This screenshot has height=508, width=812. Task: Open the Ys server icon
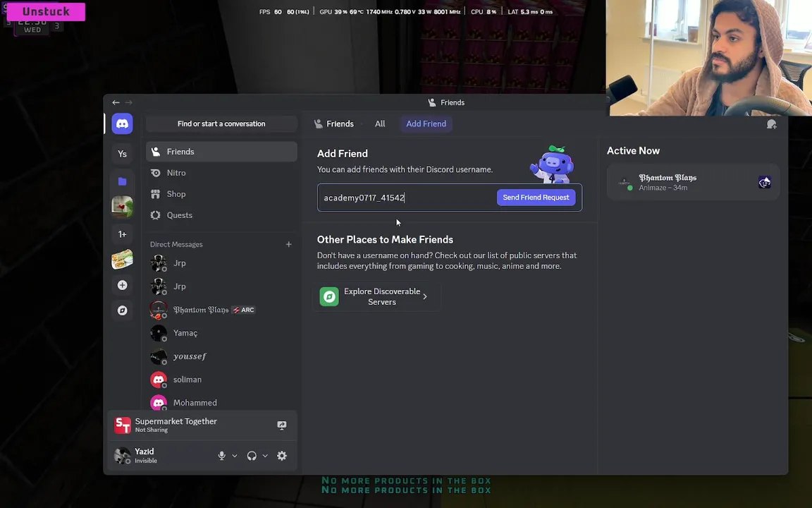click(122, 154)
